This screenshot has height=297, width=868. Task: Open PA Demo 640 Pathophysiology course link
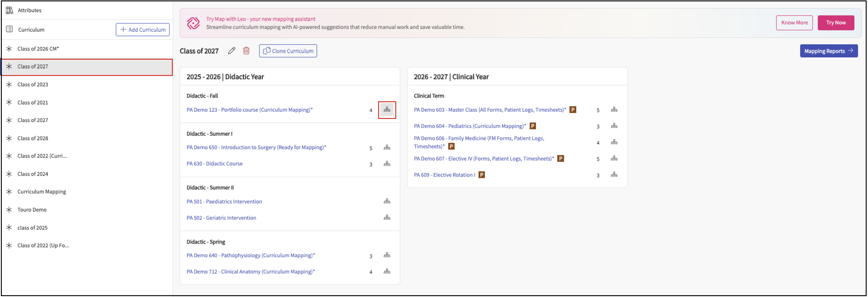tap(251, 255)
